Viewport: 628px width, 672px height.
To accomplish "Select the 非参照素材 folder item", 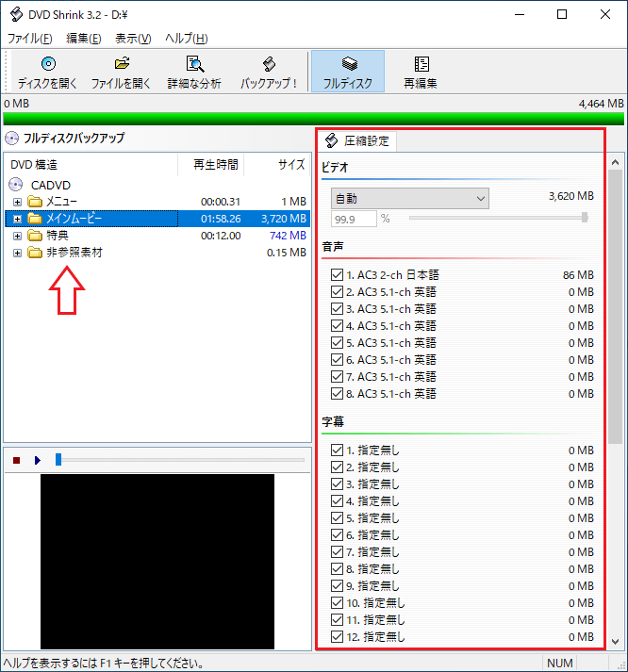I will 74,253.
